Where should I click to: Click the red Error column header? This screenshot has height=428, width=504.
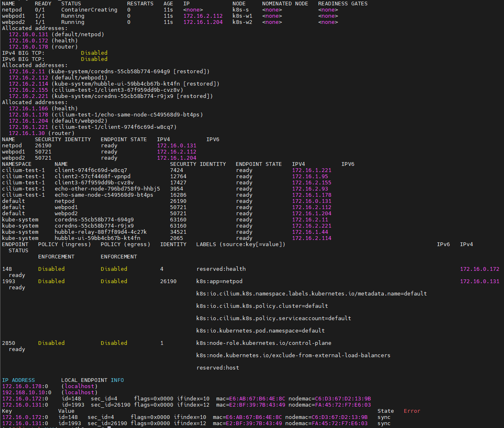tap(412, 411)
